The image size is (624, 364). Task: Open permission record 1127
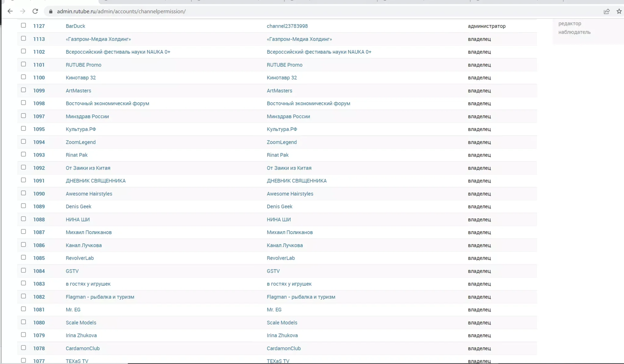pyautogui.click(x=39, y=26)
